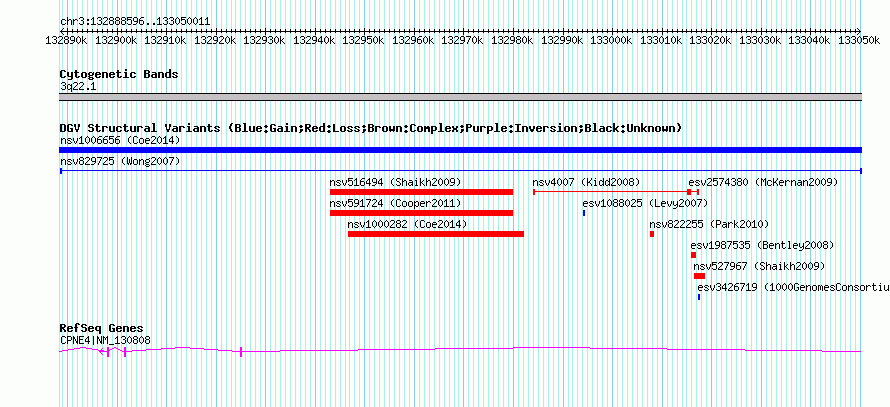Click the gray 3q22.1 cytogenetic band bar
Image resolution: width=890 pixels, height=407 pixels.
tap(460, 96)
